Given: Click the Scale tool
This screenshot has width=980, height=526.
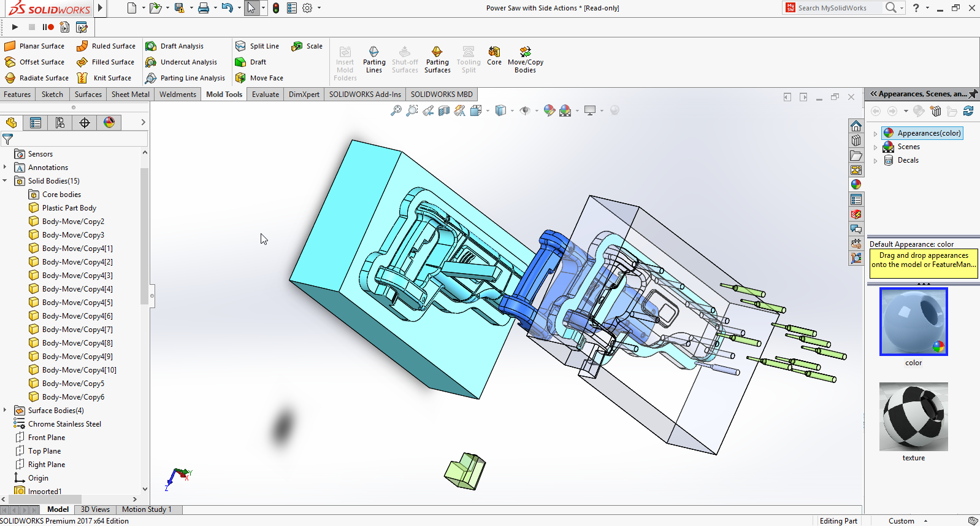Looking at the screenshot, I should (307, 46).
